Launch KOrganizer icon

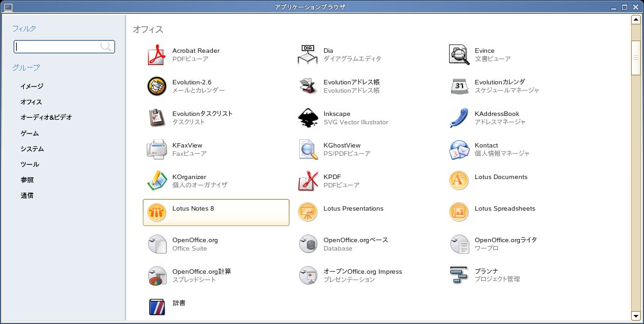(156, 181)
